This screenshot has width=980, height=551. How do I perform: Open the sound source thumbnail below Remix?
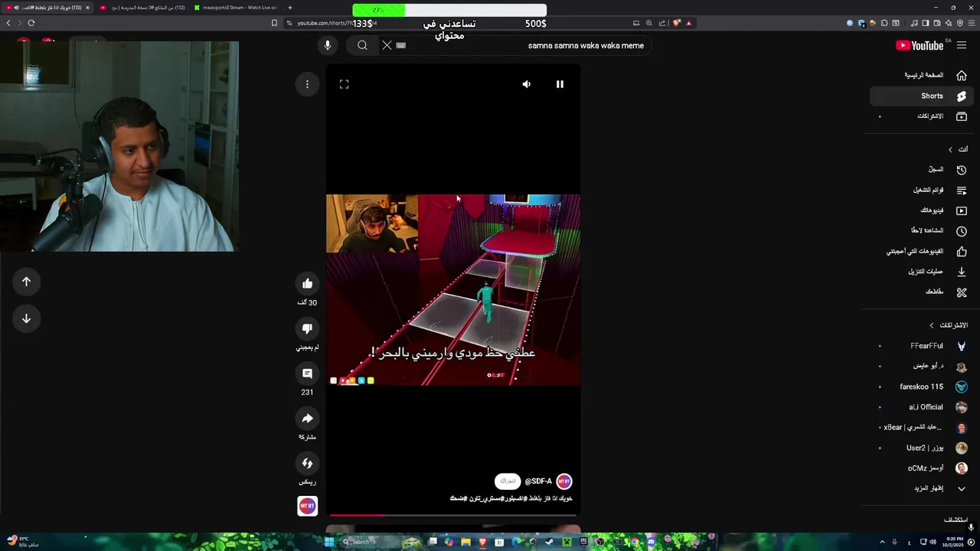pos(307,506)
